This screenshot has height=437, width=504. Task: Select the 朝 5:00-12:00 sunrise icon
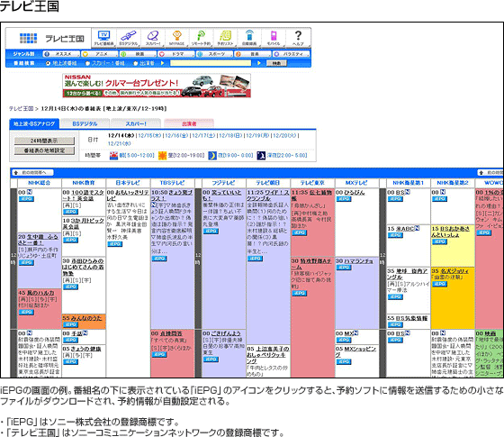pyautogui.click(x=114, y=156)
